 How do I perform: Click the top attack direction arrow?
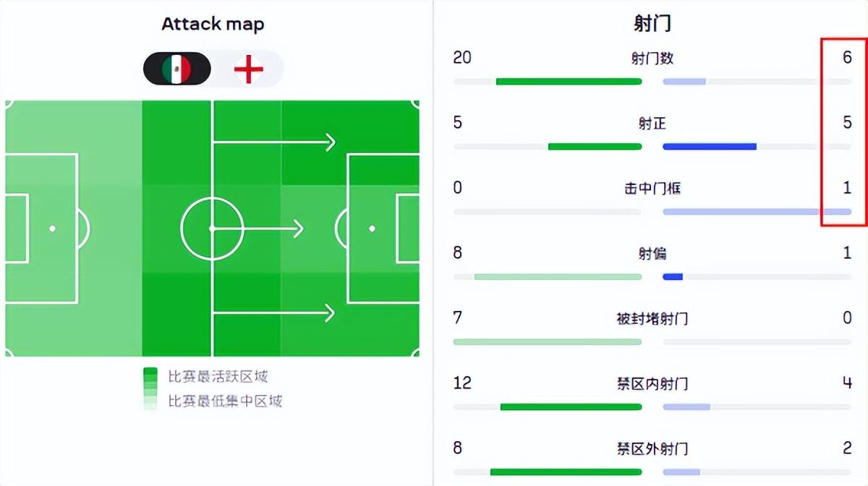275,142
